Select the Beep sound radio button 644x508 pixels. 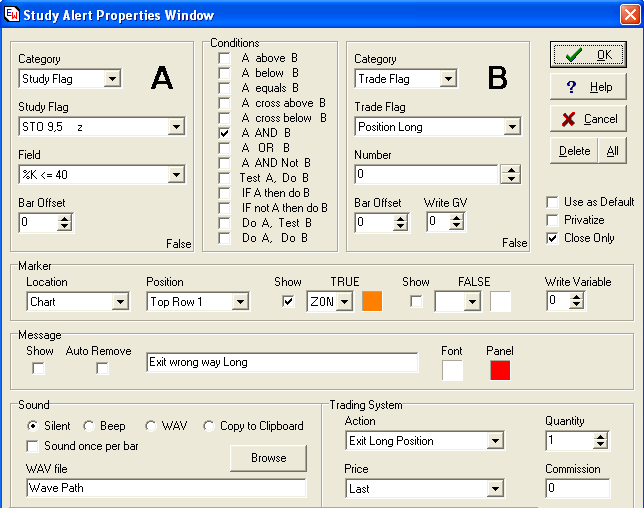pyautogui.click(x=89, y=426)
